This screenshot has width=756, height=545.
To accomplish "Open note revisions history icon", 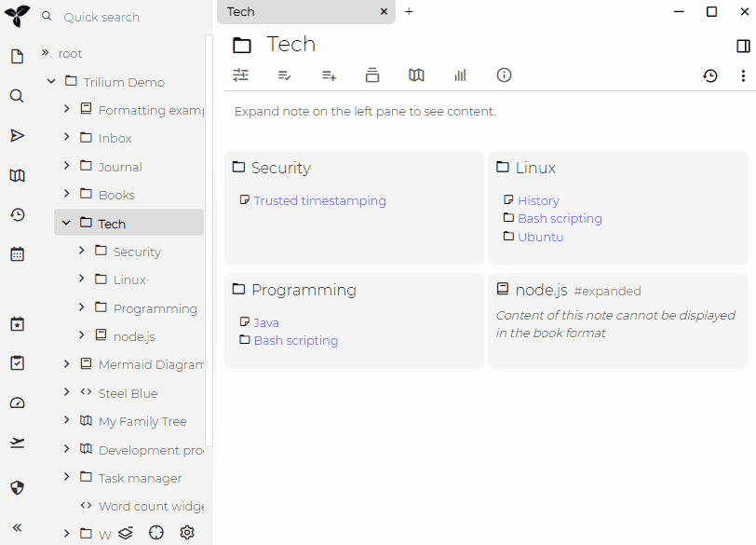I will click(x=710, y=75).
